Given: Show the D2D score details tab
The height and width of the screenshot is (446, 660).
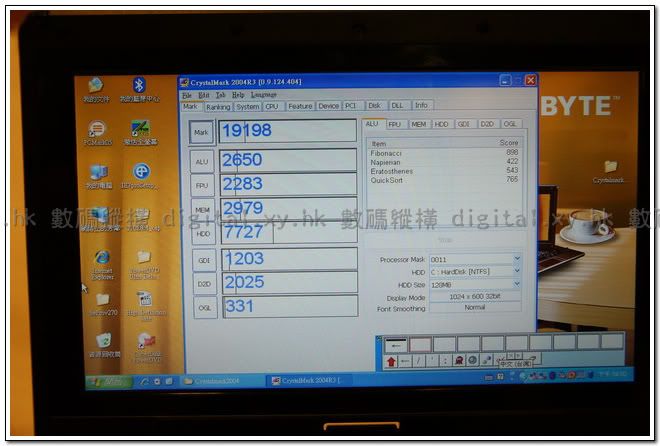Looking at the screenshot, I should 488,124.
